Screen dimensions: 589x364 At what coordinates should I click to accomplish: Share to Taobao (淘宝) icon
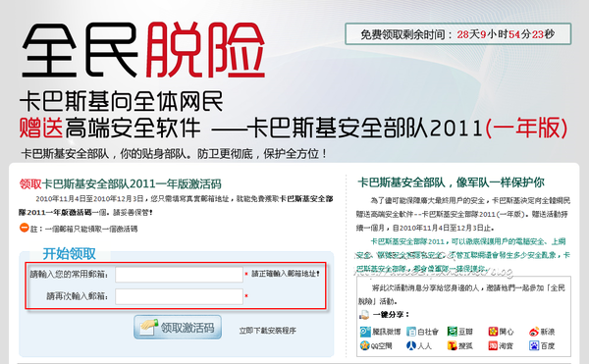(493, 345)
